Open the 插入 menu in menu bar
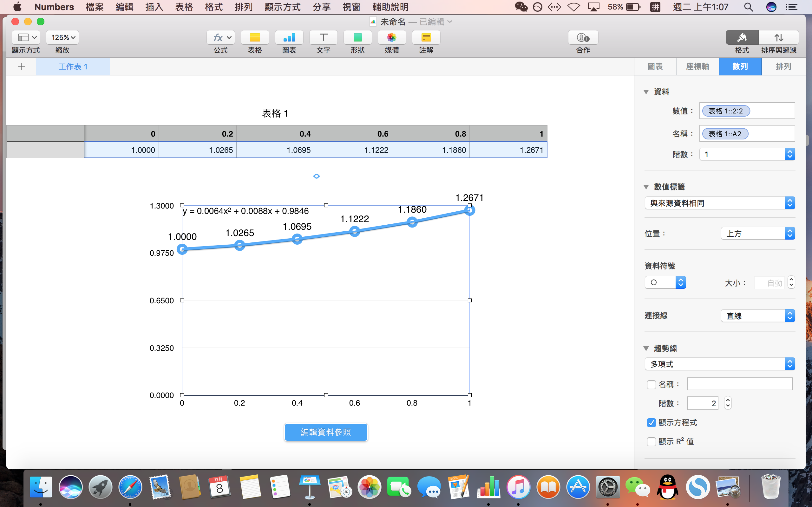The height and width of the screenshot is (507, 812). pos(154,7)
